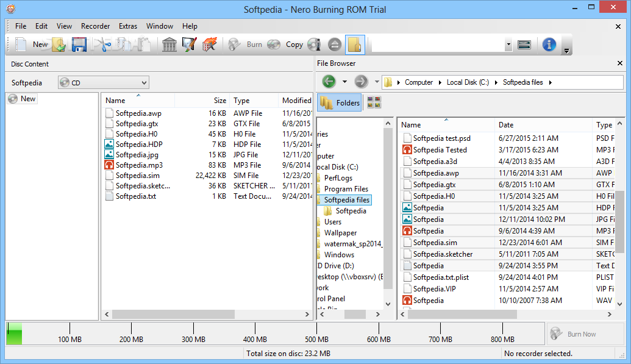Click the Nero Express burning-building icon
Image resolution: width=631 pixels, height=364 pixels.
(x=209, y=45)
